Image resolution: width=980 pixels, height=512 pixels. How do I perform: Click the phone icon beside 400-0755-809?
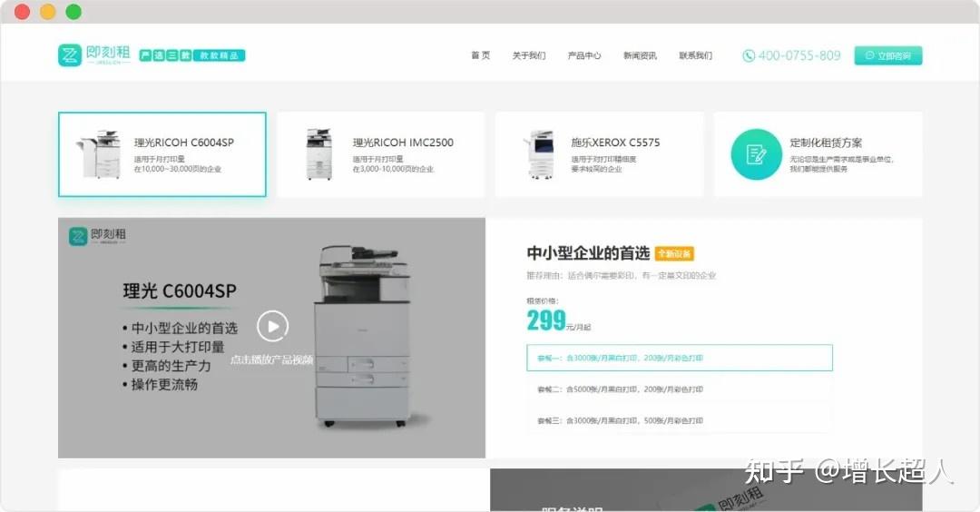[x=748, y=55]
